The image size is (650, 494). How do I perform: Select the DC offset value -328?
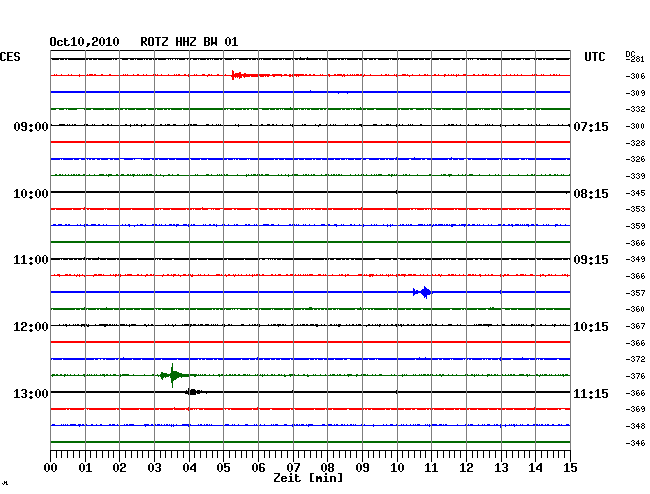coord(635,143)
